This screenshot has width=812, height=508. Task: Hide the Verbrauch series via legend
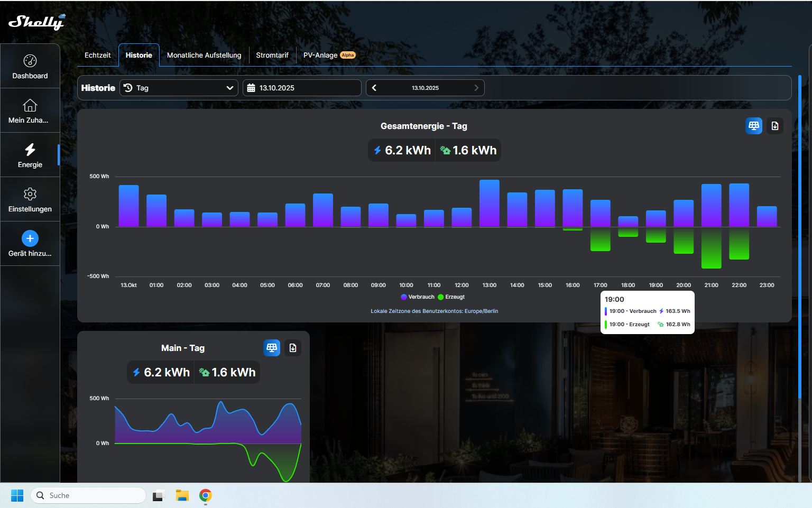418,297
